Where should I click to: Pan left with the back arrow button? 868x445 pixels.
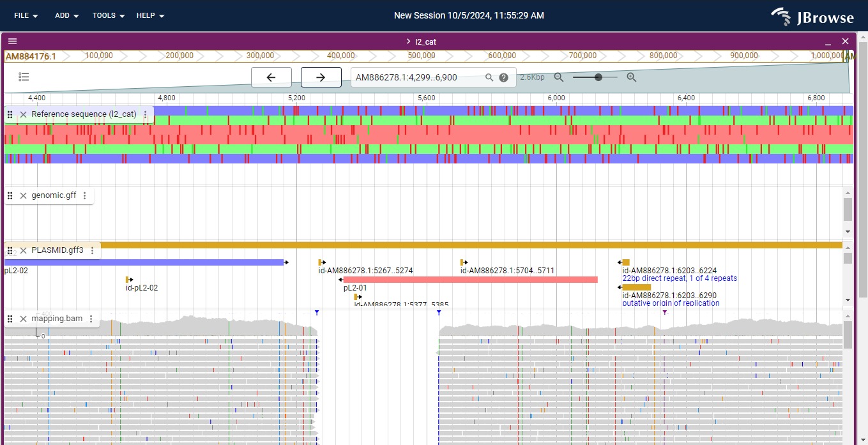pos(271,77)
